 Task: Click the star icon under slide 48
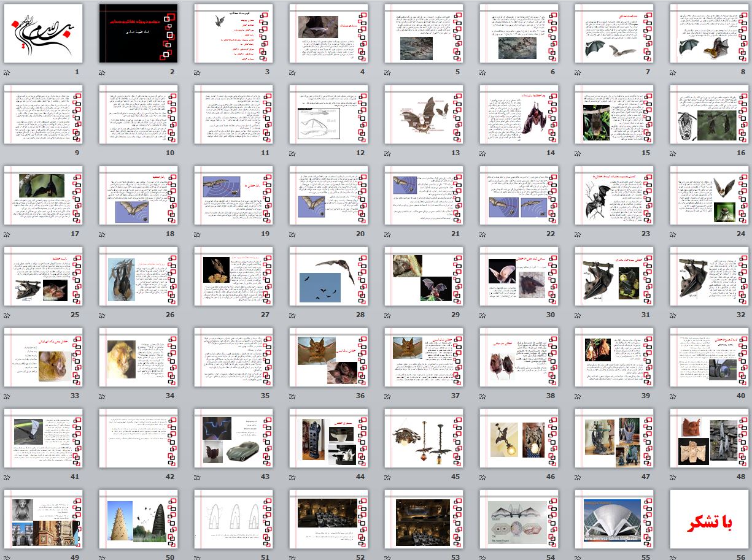coord(673,477)
